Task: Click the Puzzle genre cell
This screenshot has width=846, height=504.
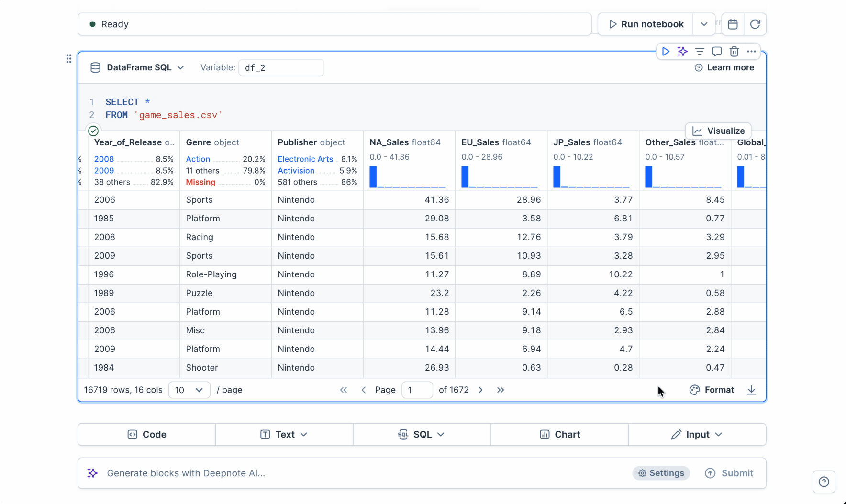Action: coord(226,293)
